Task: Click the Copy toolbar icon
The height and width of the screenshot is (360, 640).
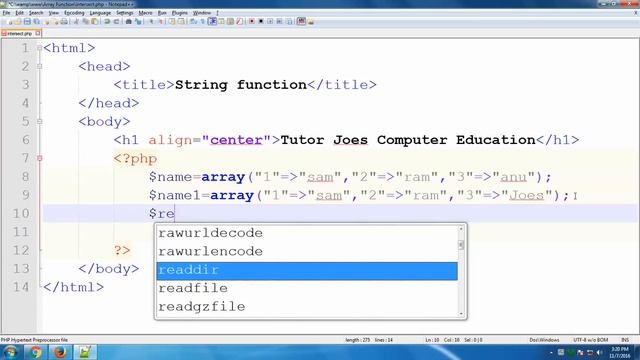Action: [x=85, y=21]
